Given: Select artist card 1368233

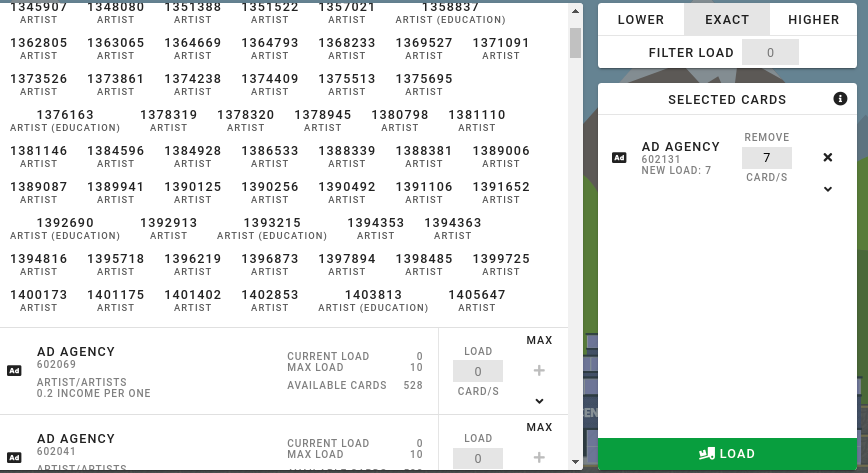Looking at the screenshot, I should [347, 48].
